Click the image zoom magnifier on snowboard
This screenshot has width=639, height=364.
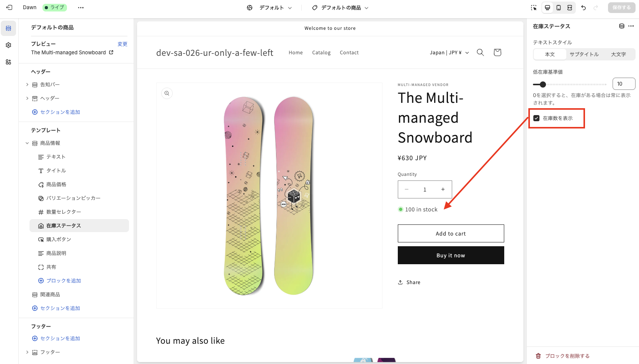coord(167,93)
